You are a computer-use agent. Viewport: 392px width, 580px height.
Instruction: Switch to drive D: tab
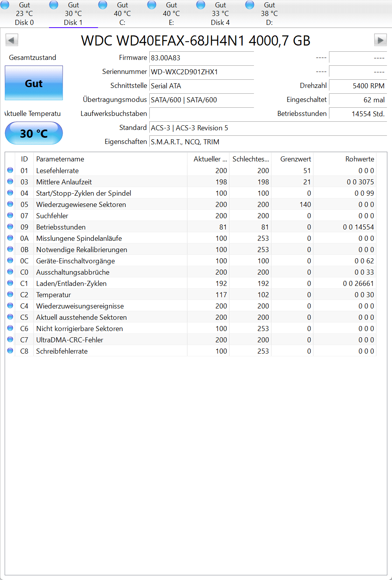pyautogui.click(x=269, y=14)
